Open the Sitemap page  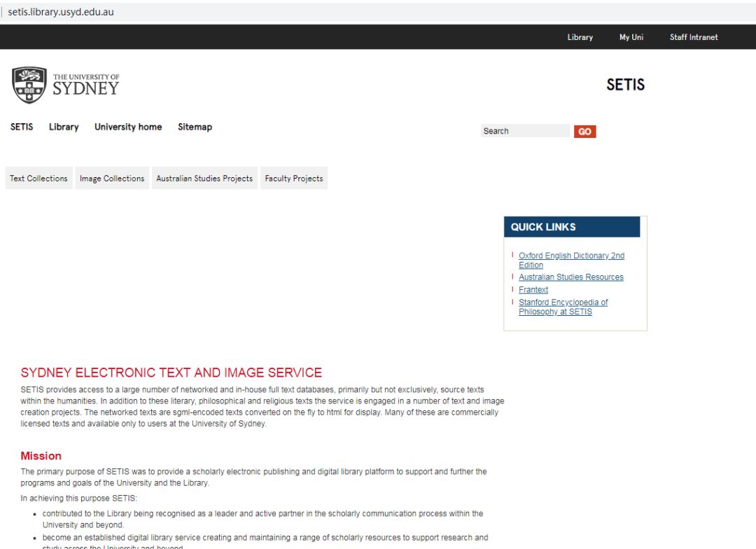195,127
